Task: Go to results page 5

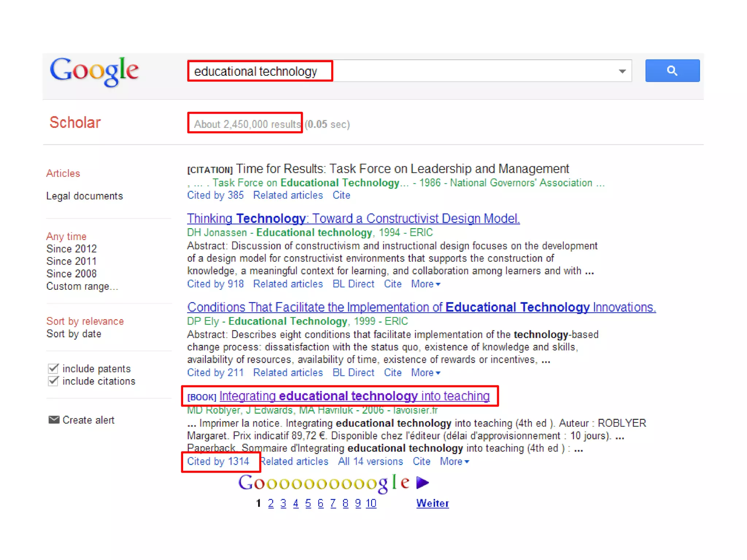Action: [x=308, y=503]
